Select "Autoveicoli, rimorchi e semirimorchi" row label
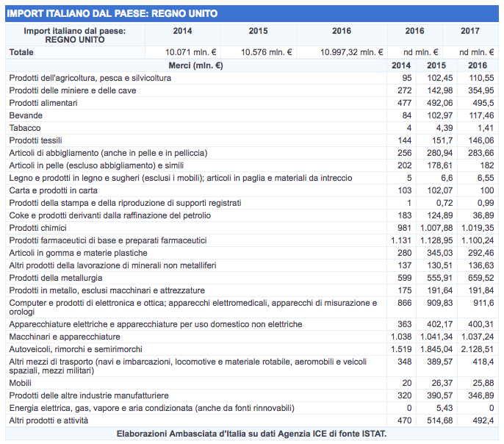The image size is (504, 444). (x=76, y=348)
